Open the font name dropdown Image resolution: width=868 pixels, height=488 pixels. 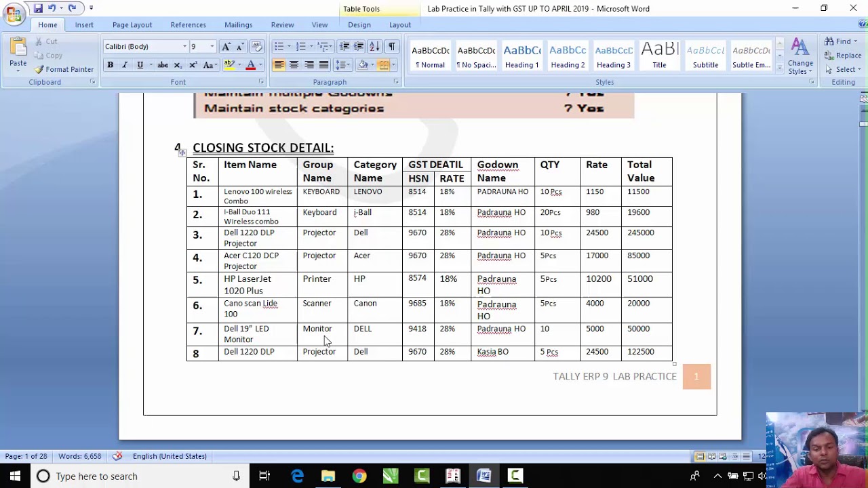coord(184,47)
